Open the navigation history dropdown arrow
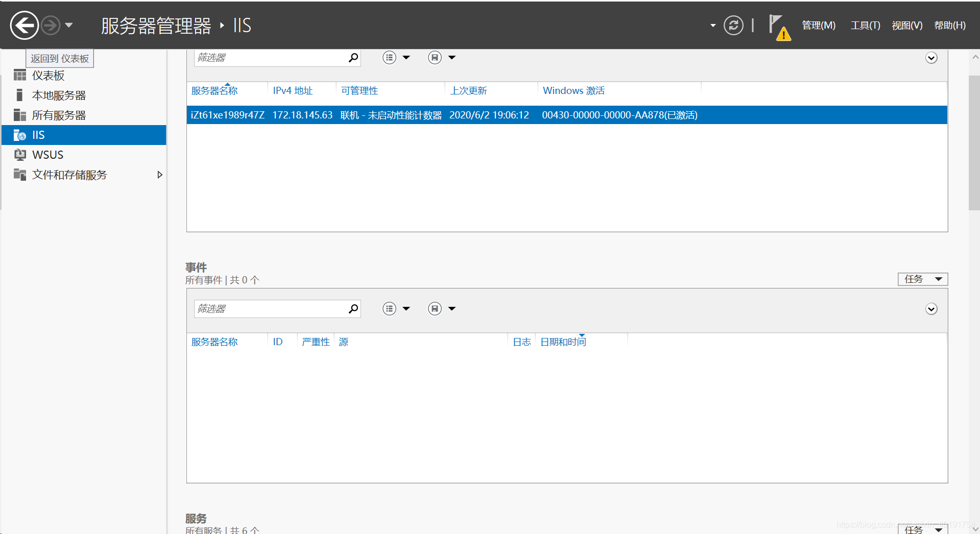 pyautogui.click(x=69, y=25)
